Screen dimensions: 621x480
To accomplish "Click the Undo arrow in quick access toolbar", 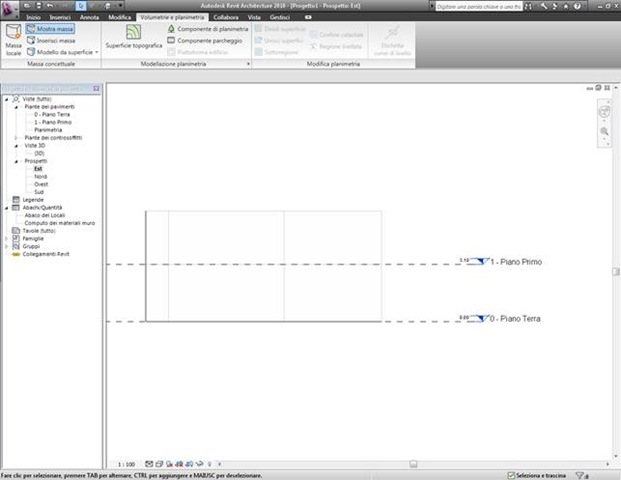I will click(50, 6).
